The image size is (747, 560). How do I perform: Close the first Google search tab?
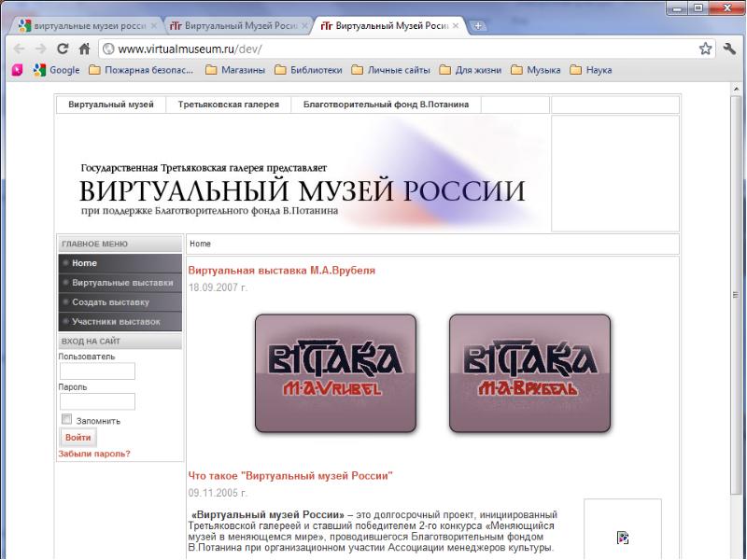pyautogui.click(x=153, y=26)
